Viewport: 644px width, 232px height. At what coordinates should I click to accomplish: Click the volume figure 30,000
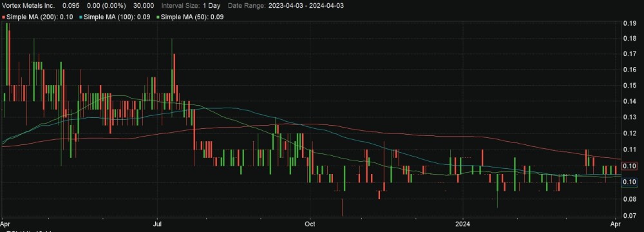144,6
